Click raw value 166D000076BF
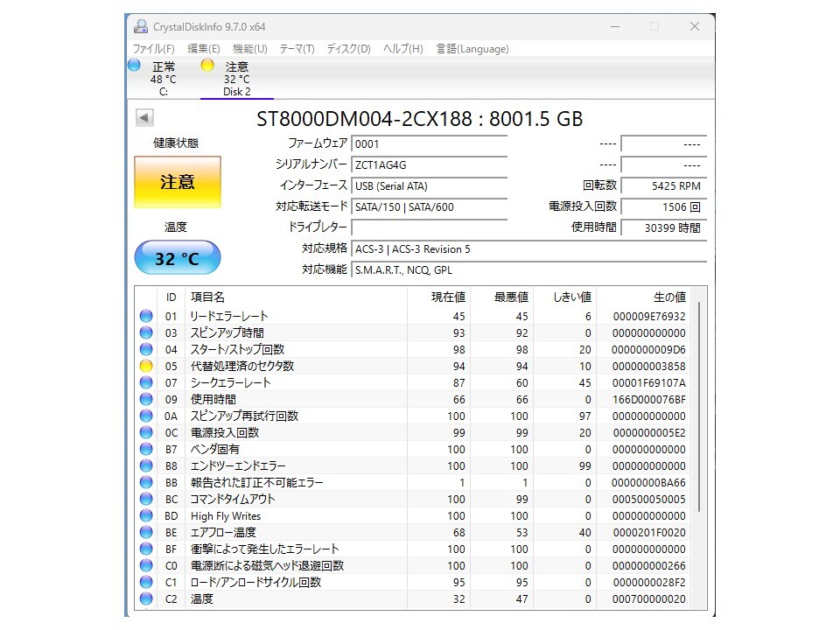 point(648,400)
